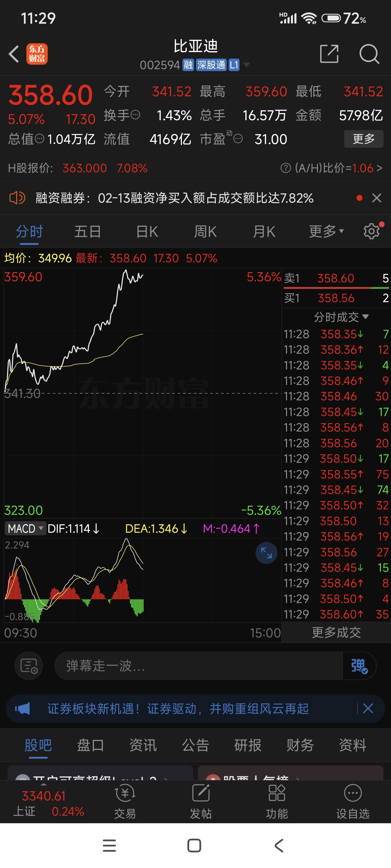Tap the 更多 button beside 市盈

click(364, 139)
